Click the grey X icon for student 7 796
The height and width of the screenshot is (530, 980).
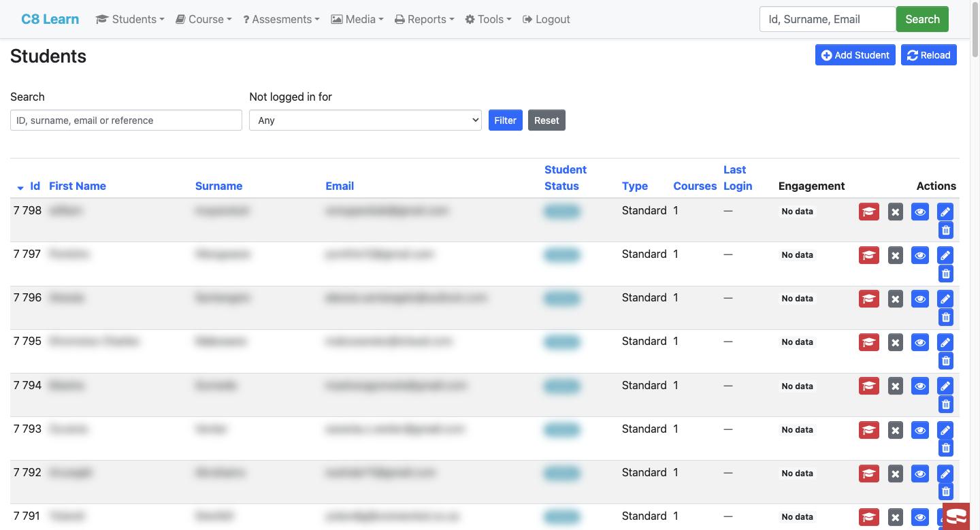(896, 299)
